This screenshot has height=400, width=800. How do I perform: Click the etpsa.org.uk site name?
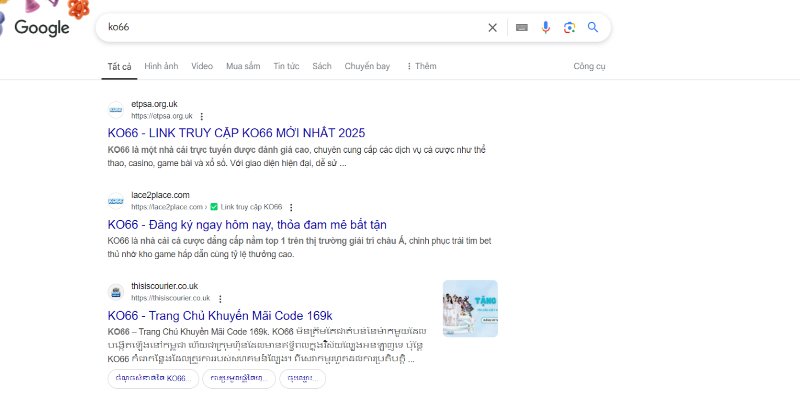pos(154,104)
